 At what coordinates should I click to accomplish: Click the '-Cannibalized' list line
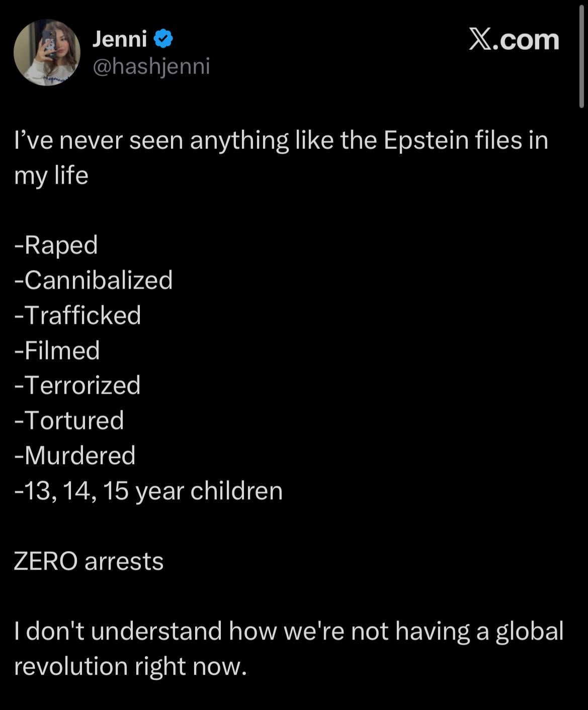[94, 280]
